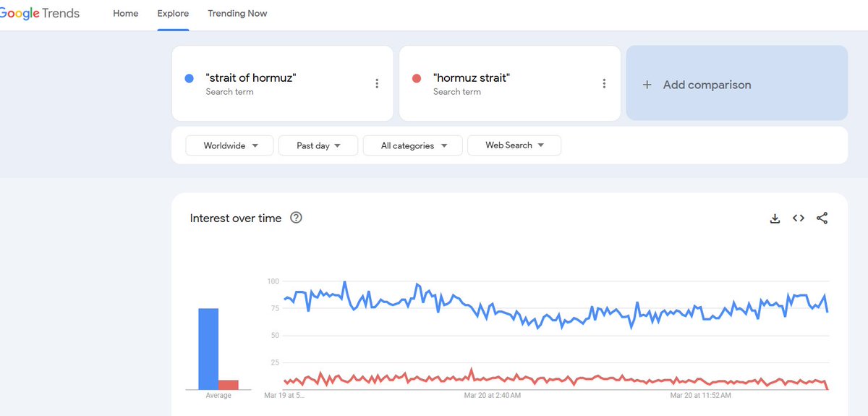Click the Add comparison button
The image size is (868, 416).
click(x=736, y=84)
